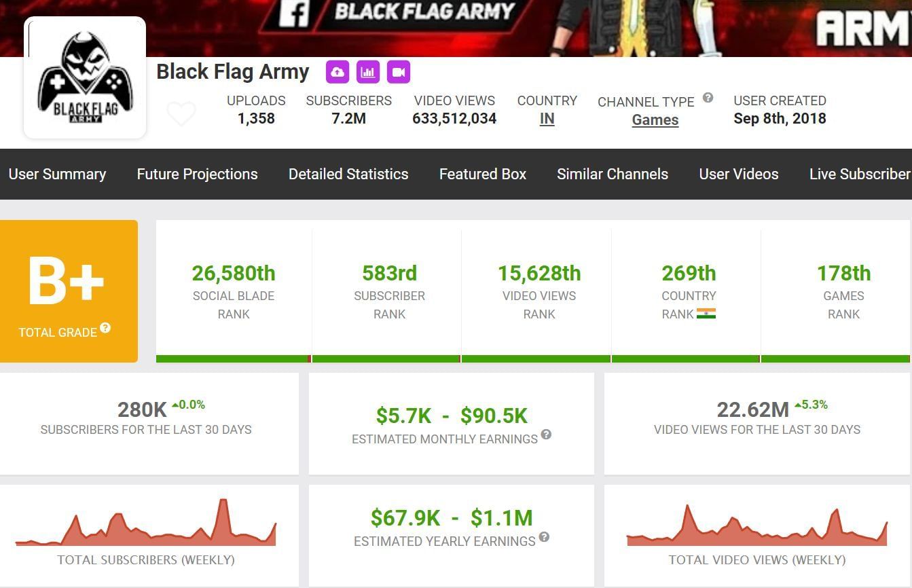Click the purple video camera icon
Viewport: 912px width, 588px height.
click(x=399, y=72)
